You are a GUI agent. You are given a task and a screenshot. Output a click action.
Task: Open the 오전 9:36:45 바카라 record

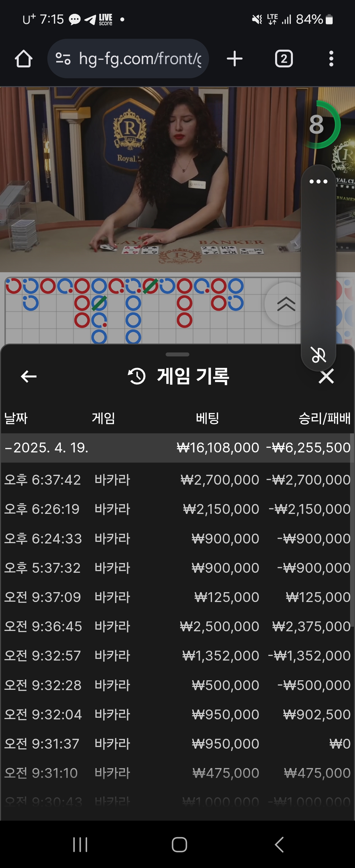pos(177,626)
